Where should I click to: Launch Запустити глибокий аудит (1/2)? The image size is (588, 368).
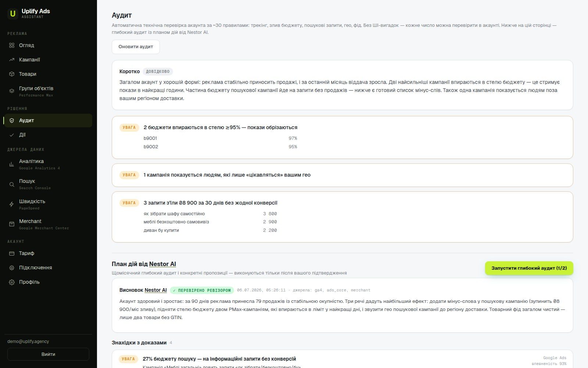coord(529,268)
